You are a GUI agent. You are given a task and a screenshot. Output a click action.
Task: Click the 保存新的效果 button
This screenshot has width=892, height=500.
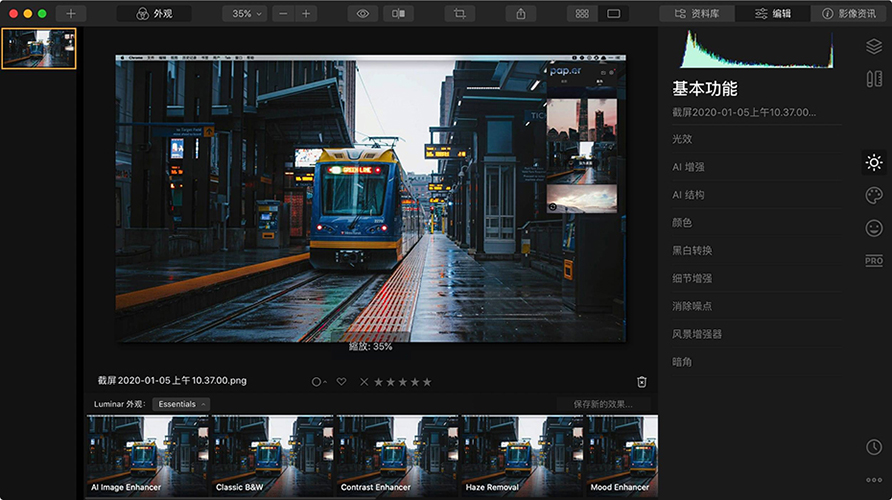pyautogui.click(x=603, y=404)
